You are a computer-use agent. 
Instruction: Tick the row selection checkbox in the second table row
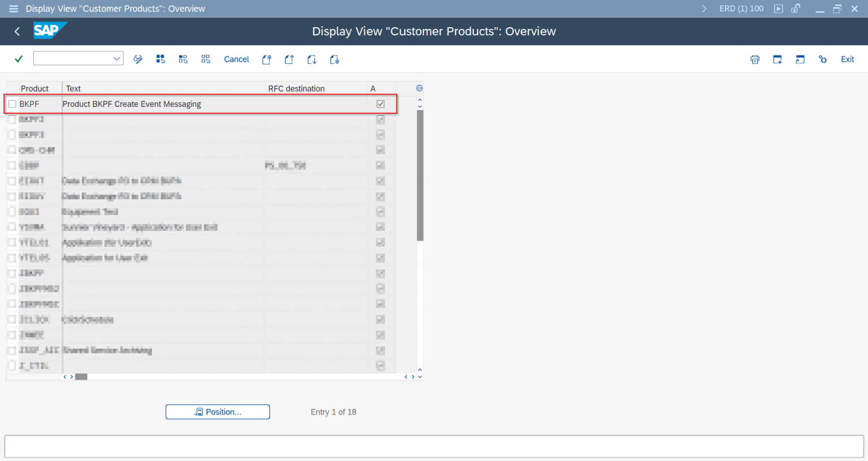click(12, 119)
